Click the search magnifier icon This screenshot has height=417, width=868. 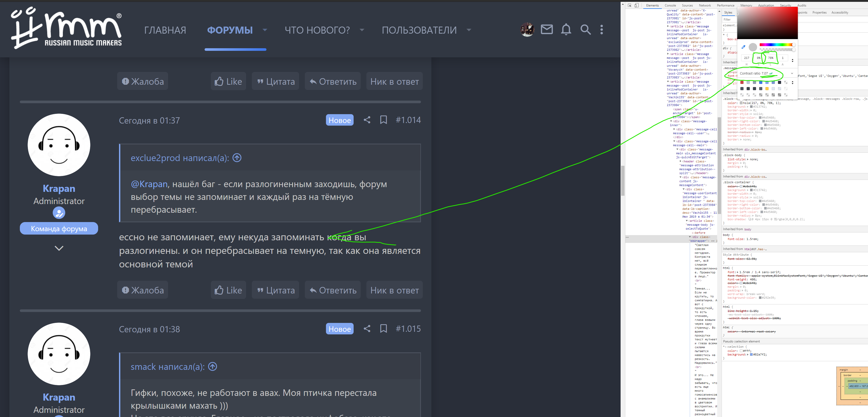tap(585, 30)
